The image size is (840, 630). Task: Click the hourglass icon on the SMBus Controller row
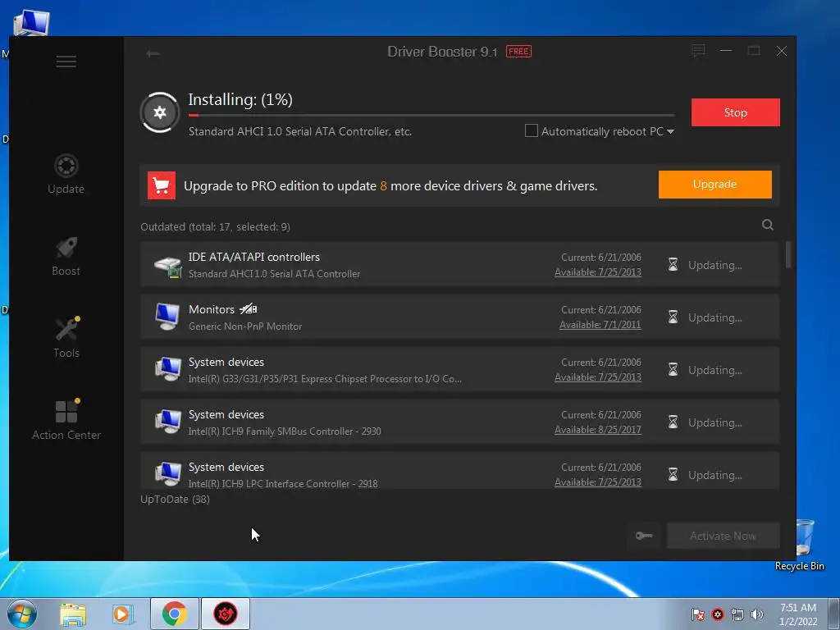click(673, 422)
